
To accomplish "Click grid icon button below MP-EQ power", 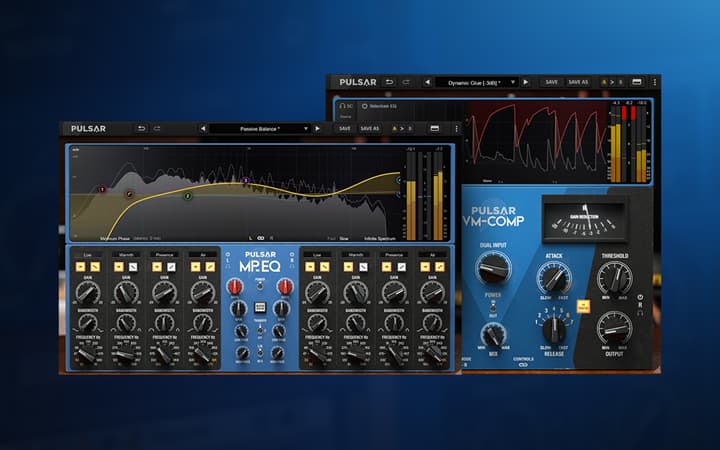I will (x=260, y=307).
